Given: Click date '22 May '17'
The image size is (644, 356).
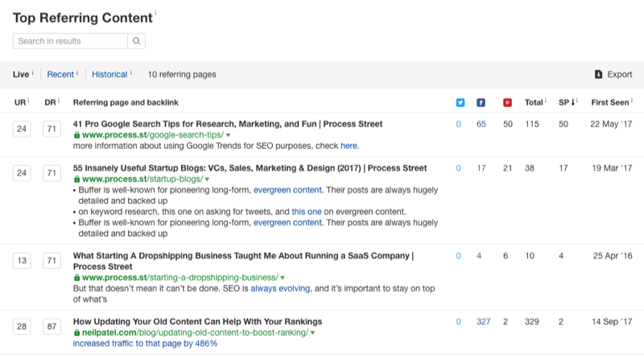Looking at the screenshot, I should (611, 124).
